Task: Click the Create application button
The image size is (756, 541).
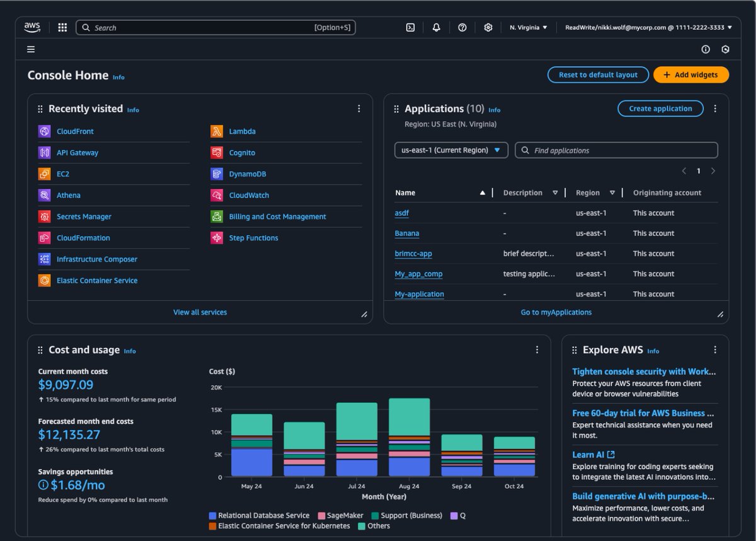Action: (x=660, y=108)
